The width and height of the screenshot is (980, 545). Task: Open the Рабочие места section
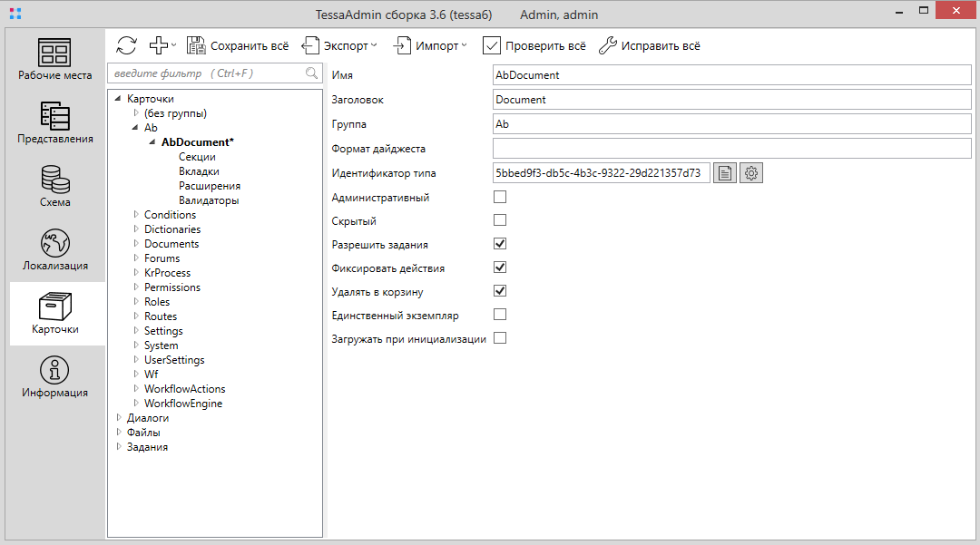(55, 59)
